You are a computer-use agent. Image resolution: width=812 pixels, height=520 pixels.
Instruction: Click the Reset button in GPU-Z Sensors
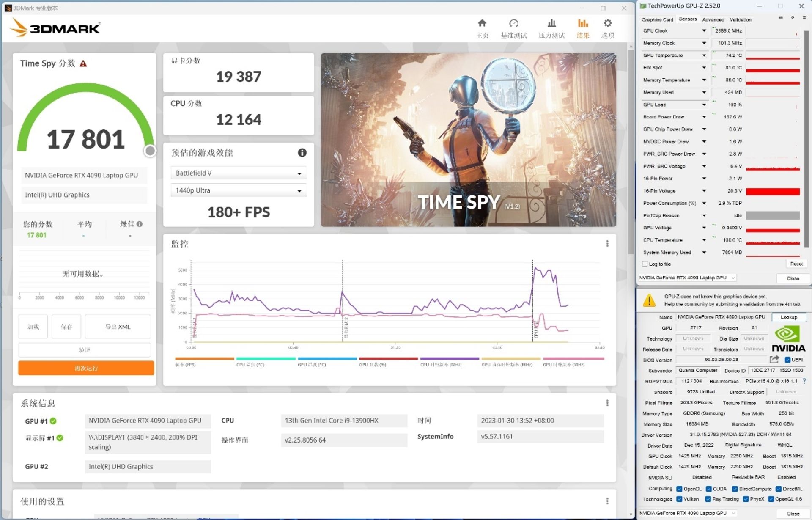point(796,264)
